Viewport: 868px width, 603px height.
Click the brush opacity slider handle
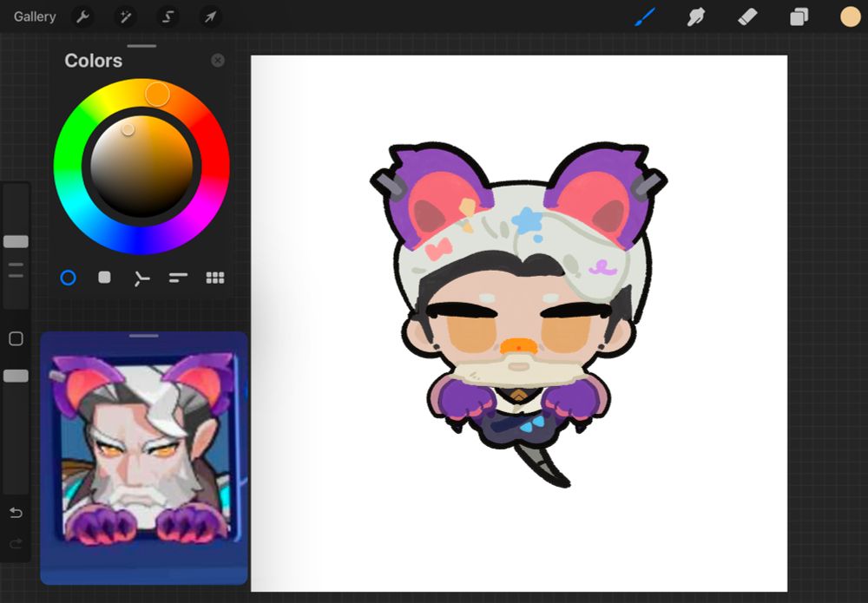[x=16, y=377]
